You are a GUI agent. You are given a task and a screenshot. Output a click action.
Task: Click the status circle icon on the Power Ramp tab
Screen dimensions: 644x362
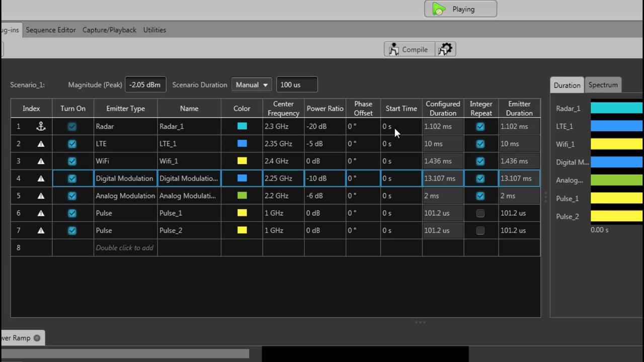coord(37,338)
